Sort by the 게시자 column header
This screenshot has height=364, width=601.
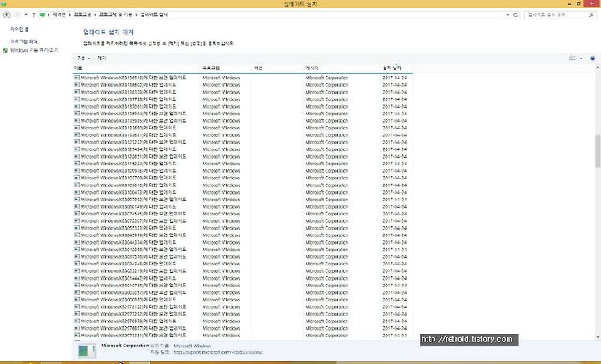pyautogui.click(x=341, y=68)
